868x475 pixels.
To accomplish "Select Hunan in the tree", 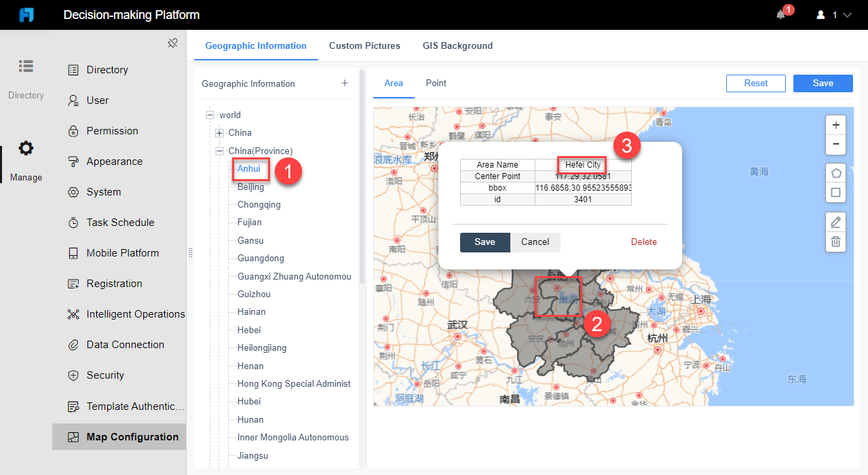I will 250,419.
